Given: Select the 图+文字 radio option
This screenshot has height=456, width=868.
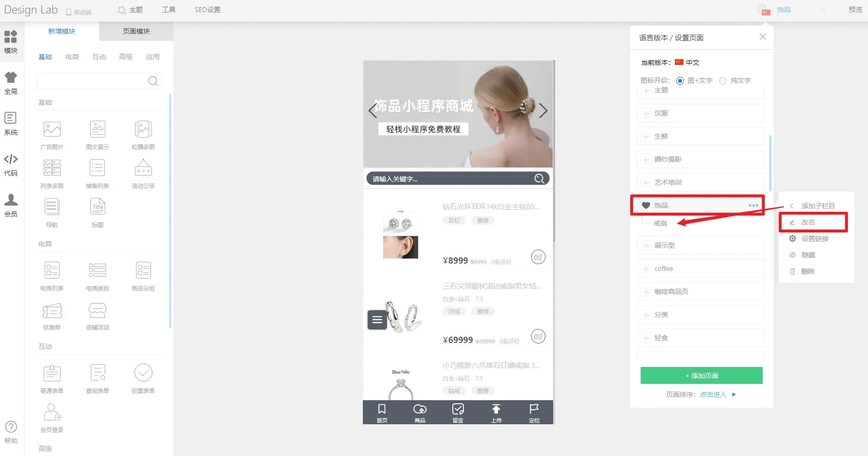Looking at the screenshot, I should tap(680, 81).
